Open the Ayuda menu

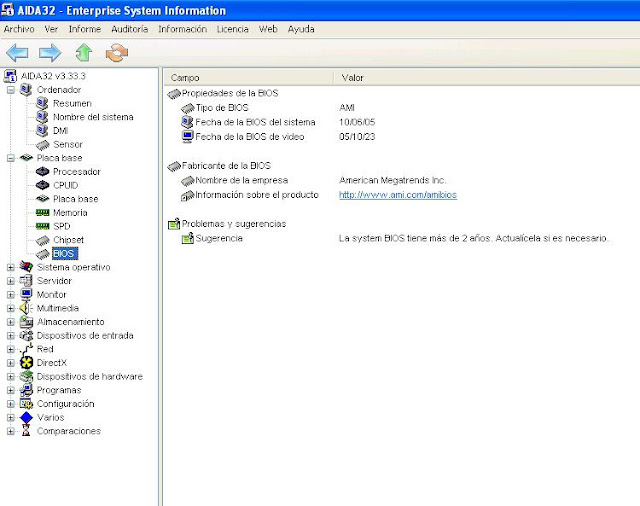[301, 29]
